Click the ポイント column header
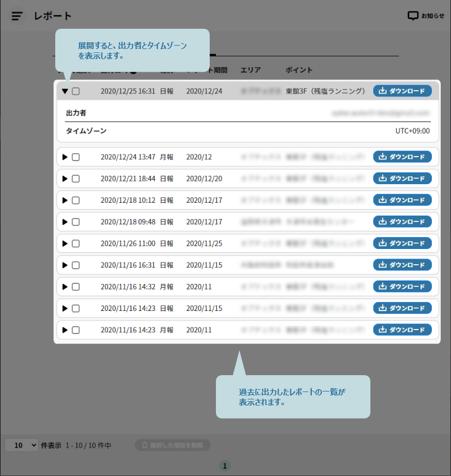This screenshot has width=451, height=476. 299,70
